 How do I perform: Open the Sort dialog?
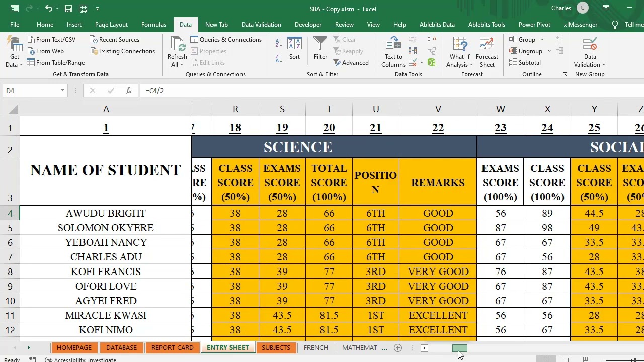click(294, 48)
